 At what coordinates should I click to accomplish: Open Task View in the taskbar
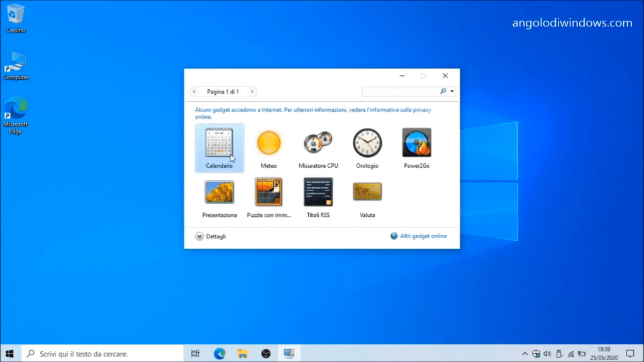[196, 354]
